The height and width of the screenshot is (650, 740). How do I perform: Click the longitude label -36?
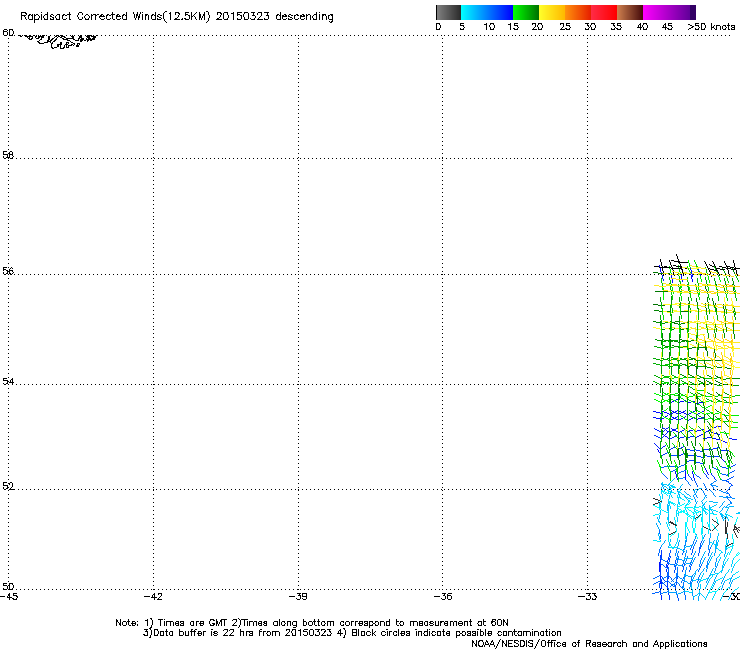point(443,597)
